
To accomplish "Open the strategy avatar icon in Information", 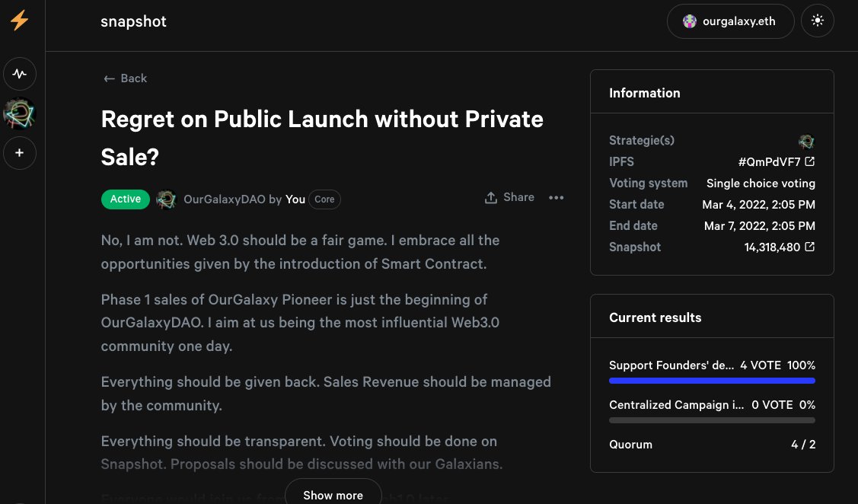I will [806, 141].
